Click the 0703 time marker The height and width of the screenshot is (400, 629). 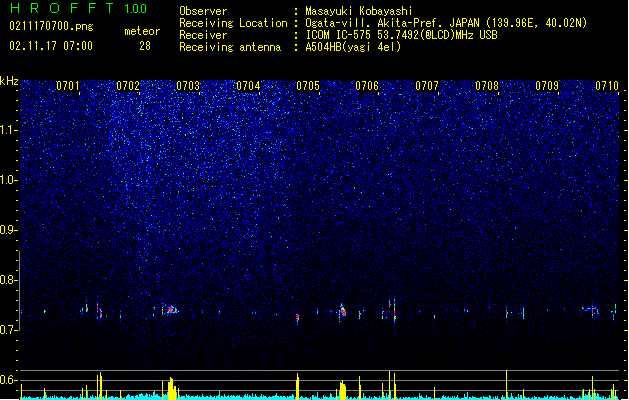coord(188,86)
